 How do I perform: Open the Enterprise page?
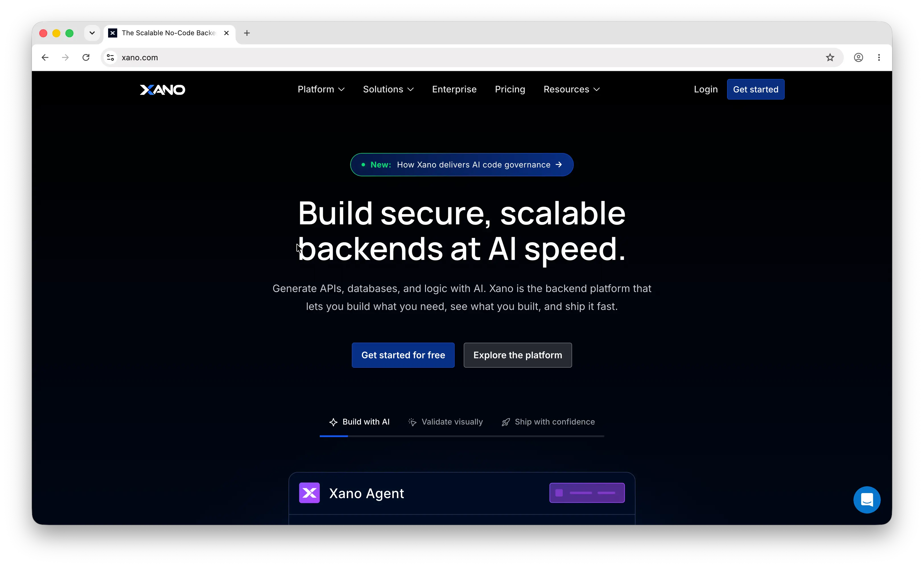[454, 89]
